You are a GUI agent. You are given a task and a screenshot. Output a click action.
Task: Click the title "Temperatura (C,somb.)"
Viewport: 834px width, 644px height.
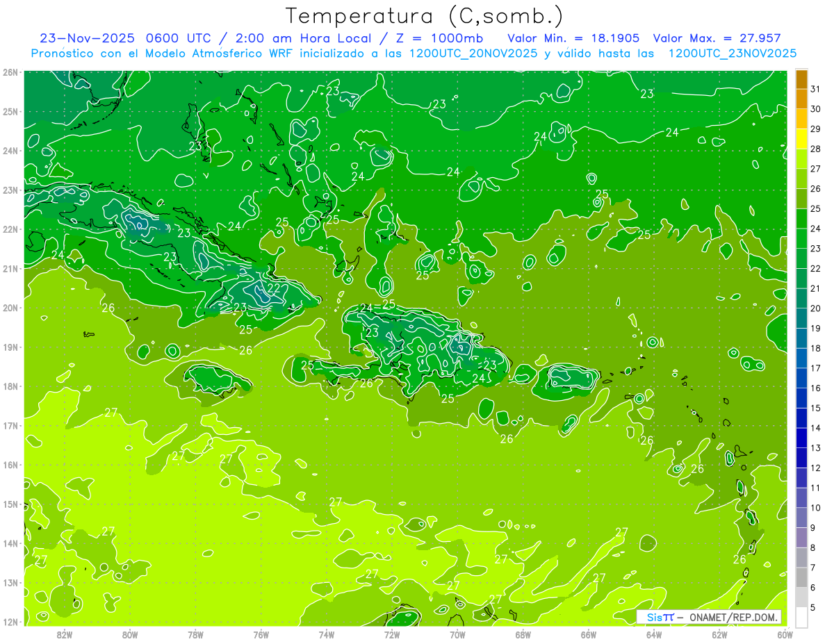pyautogui.click(x=424, y=16)
